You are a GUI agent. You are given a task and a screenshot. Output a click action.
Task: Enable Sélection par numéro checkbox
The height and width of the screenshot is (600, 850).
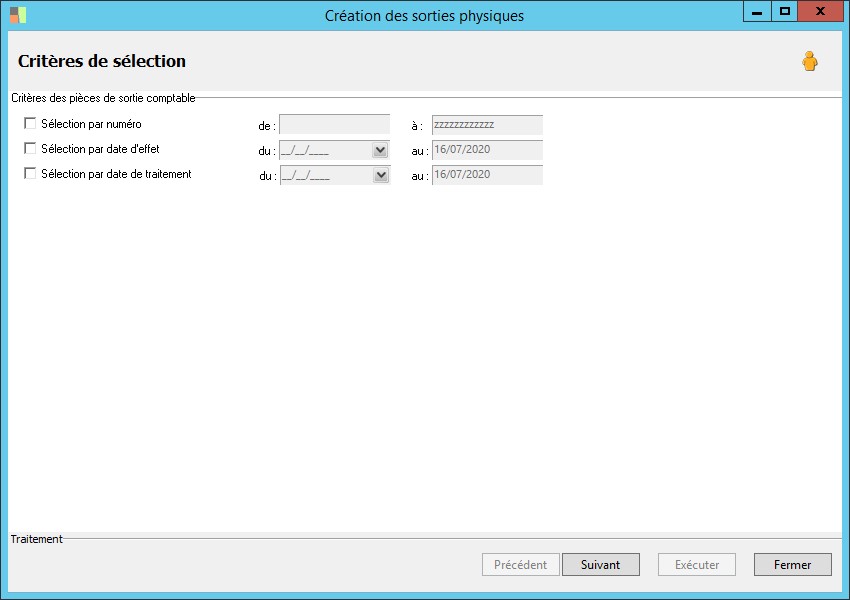tap(30, 124)
